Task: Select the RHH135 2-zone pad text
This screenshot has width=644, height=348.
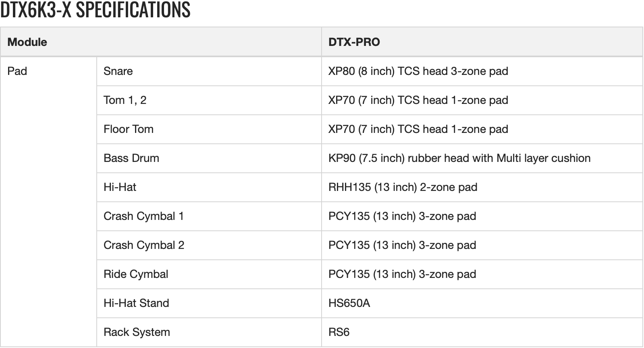Action: point(403,187)
